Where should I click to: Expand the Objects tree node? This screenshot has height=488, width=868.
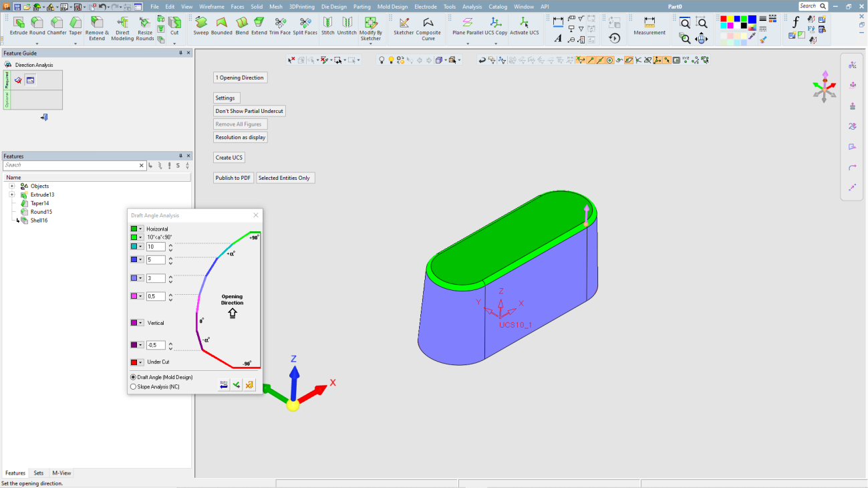[x=12, y=187]
